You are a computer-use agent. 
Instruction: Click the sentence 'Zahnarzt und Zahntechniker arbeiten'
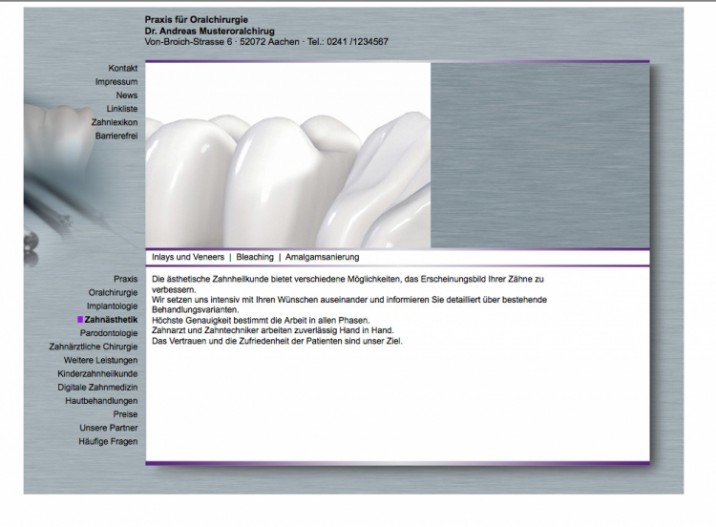(273, 330)
